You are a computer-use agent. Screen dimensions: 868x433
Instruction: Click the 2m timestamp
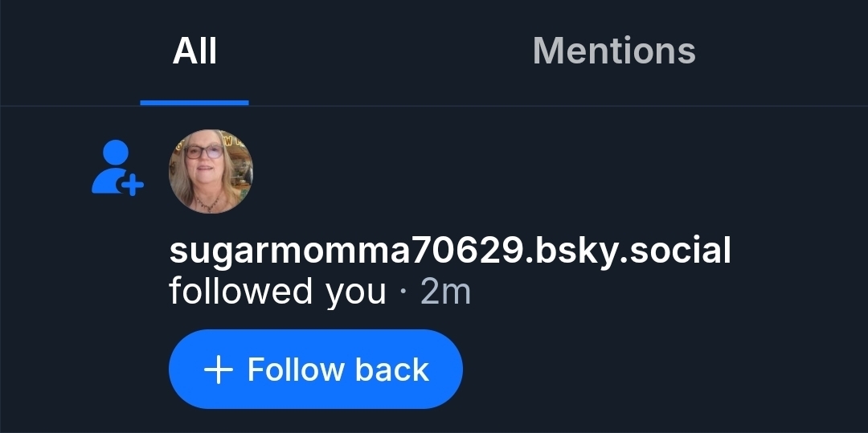pyautogui.click(x=445, y=292)
